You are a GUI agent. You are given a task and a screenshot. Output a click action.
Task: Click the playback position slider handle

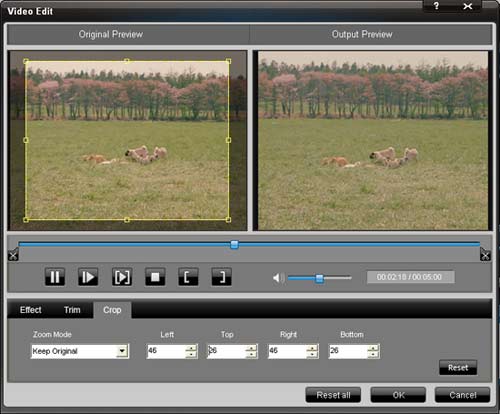point(234,245)
